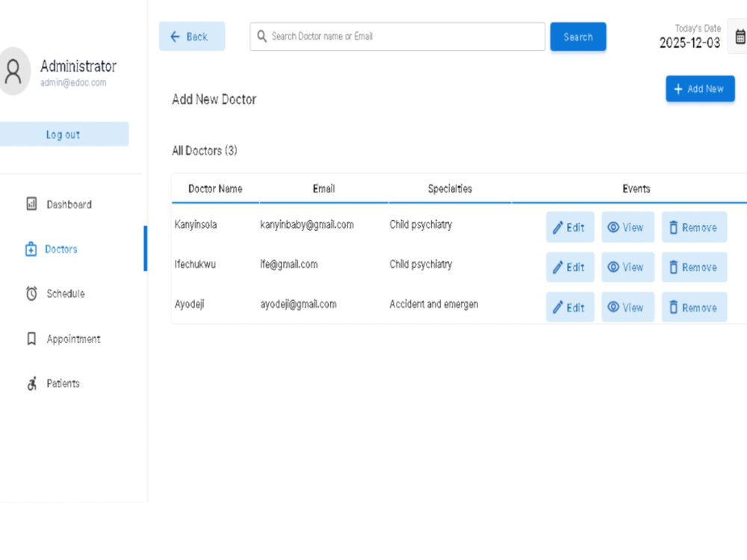747x560 pixels.
Task: Click the All Doctors (3) heading
Action: tap(205, 151)
